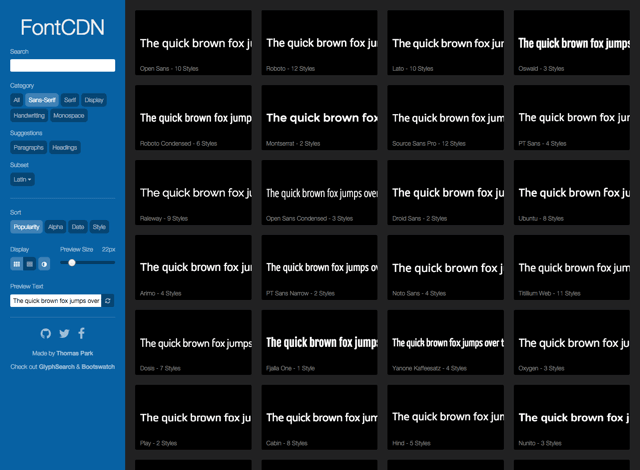Open the Play font card

click(x=193, y=417)
